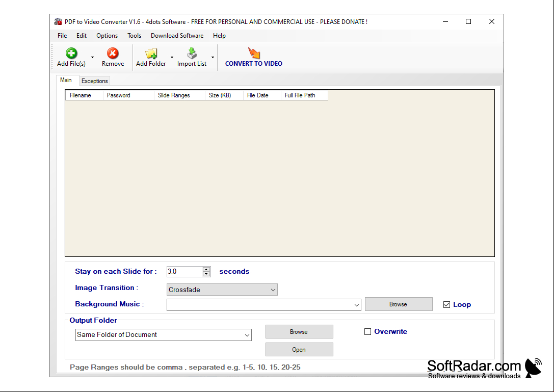This screenshot has height=392, width=554.
Task: Open the Download Software menu
Action: (x=177, y=36)
